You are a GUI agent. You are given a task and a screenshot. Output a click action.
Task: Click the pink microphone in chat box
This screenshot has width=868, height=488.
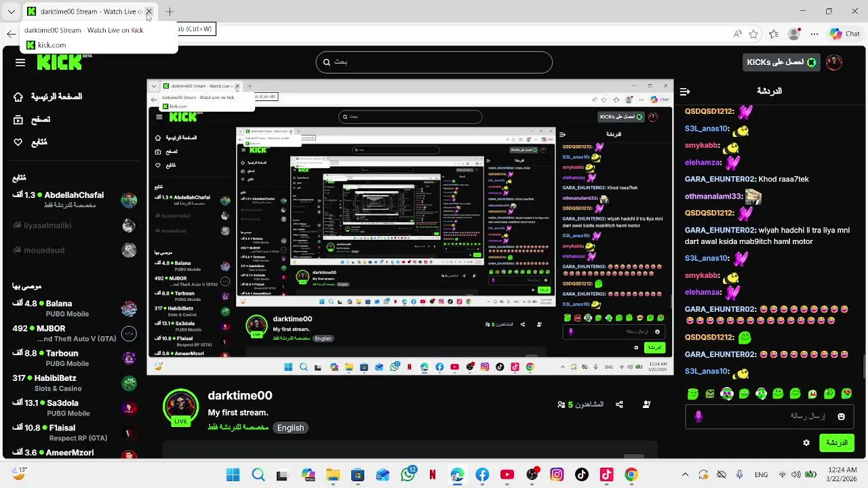(698, 417)
